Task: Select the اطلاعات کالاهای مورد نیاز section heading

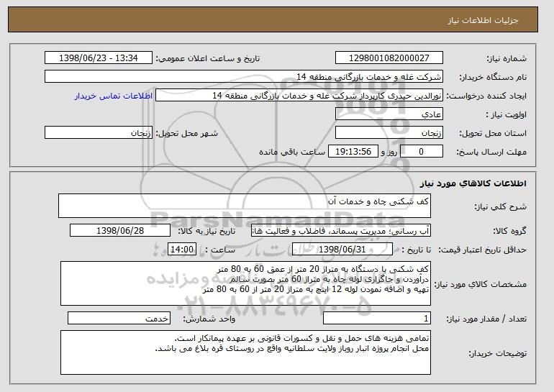Action: point(473,183)
